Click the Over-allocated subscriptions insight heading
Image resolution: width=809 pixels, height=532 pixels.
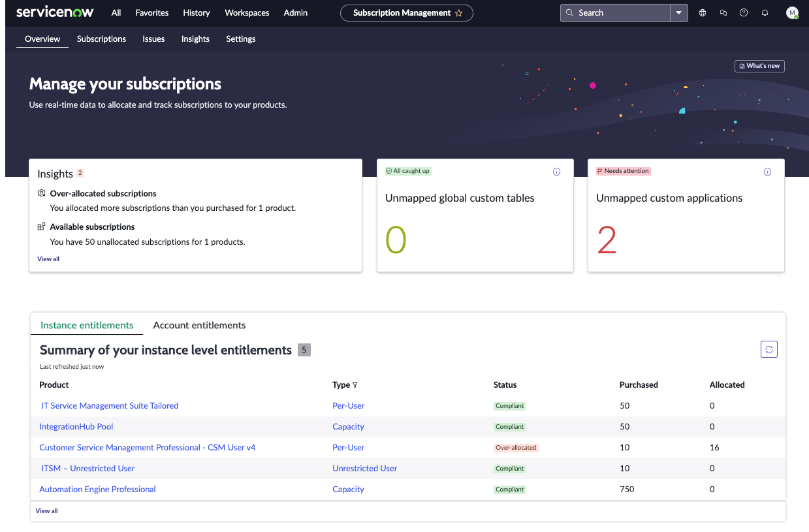pos(103,194)
